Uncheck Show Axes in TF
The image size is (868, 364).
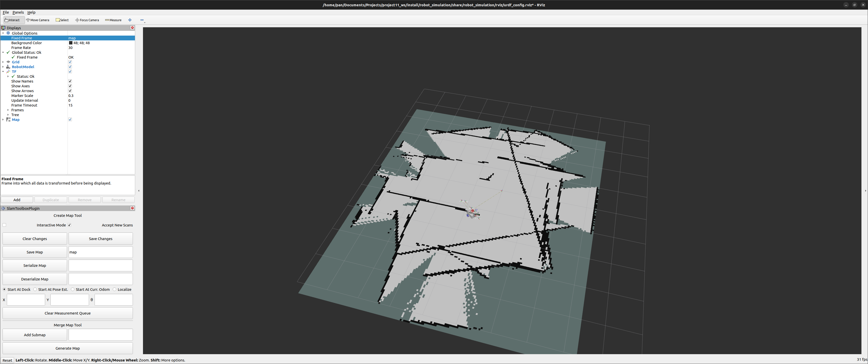click(70, 86)
